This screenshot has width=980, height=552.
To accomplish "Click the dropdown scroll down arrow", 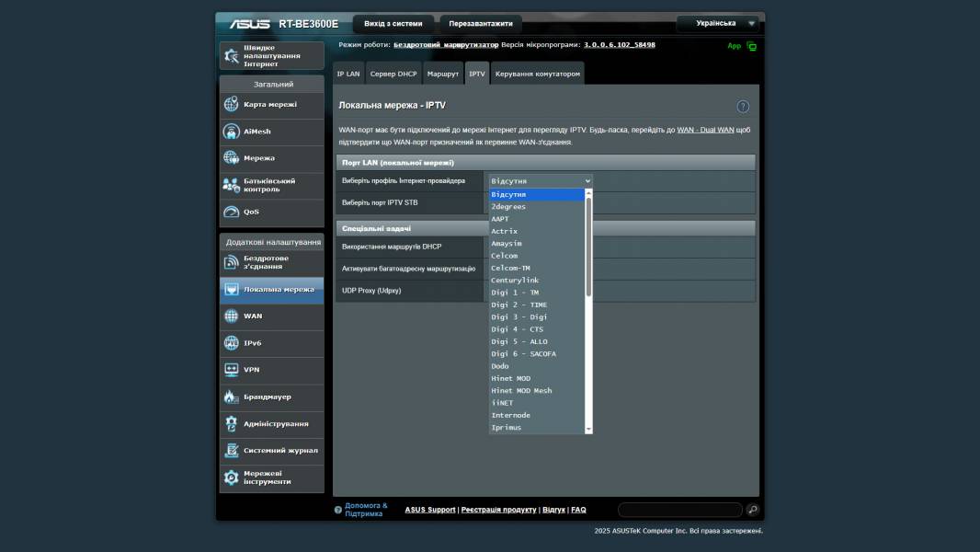I will click(x=588, y=430).
